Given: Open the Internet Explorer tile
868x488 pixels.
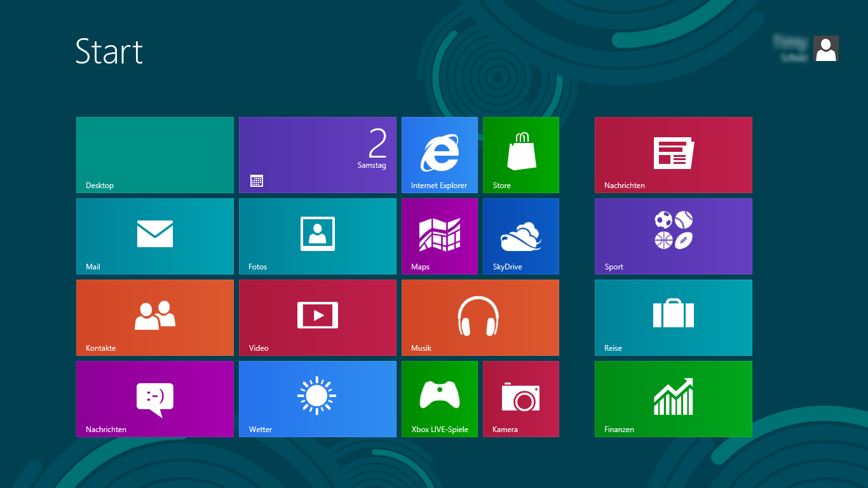Looking at the screenshot, I should point(439,155).
